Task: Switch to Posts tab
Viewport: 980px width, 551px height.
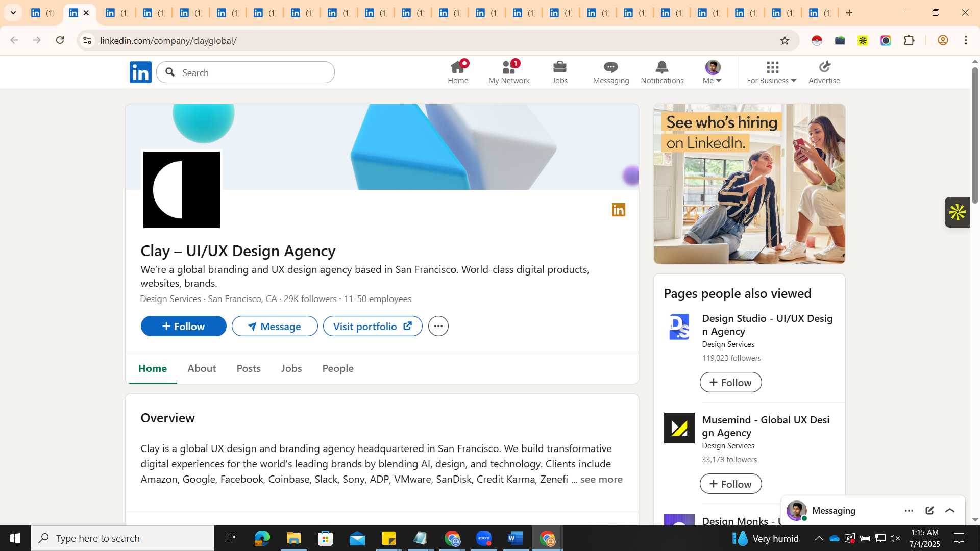Action: (249, 368)
